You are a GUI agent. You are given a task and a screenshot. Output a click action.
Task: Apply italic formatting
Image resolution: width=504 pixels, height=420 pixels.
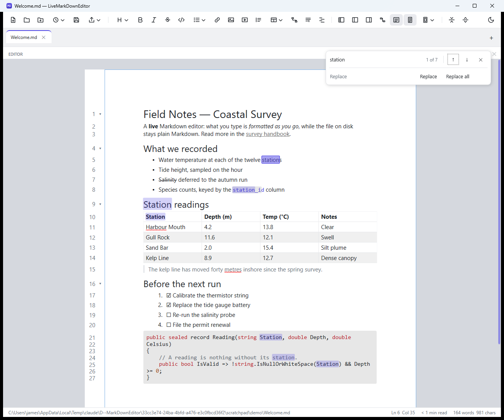(154, 20)
